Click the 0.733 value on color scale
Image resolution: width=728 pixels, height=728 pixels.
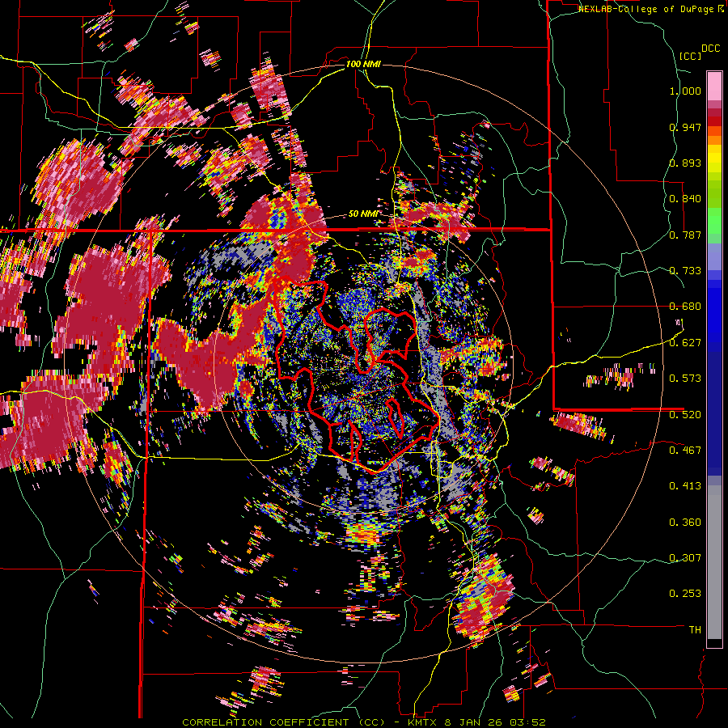coord(685,271)
